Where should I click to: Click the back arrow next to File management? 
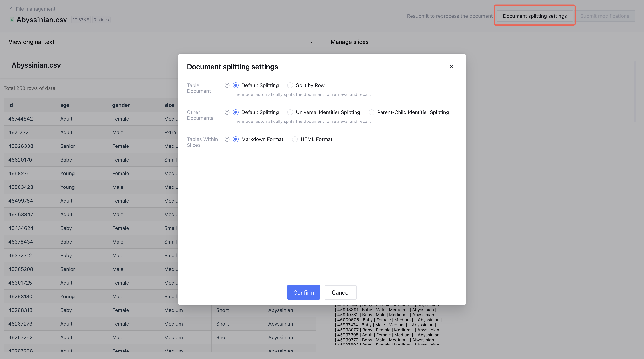pos(11,9)
